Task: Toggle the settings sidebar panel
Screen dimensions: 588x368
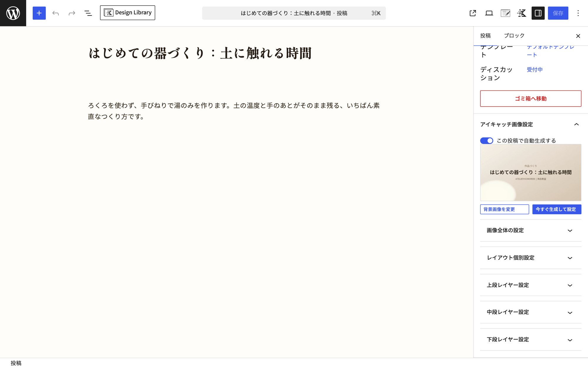Action: click(x=538, y=13)
